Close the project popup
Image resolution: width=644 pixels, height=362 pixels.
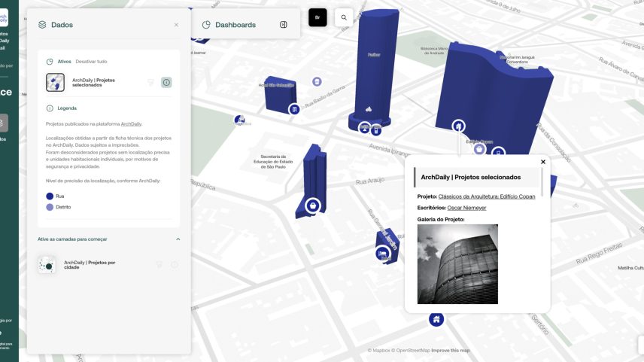(543, 162)
